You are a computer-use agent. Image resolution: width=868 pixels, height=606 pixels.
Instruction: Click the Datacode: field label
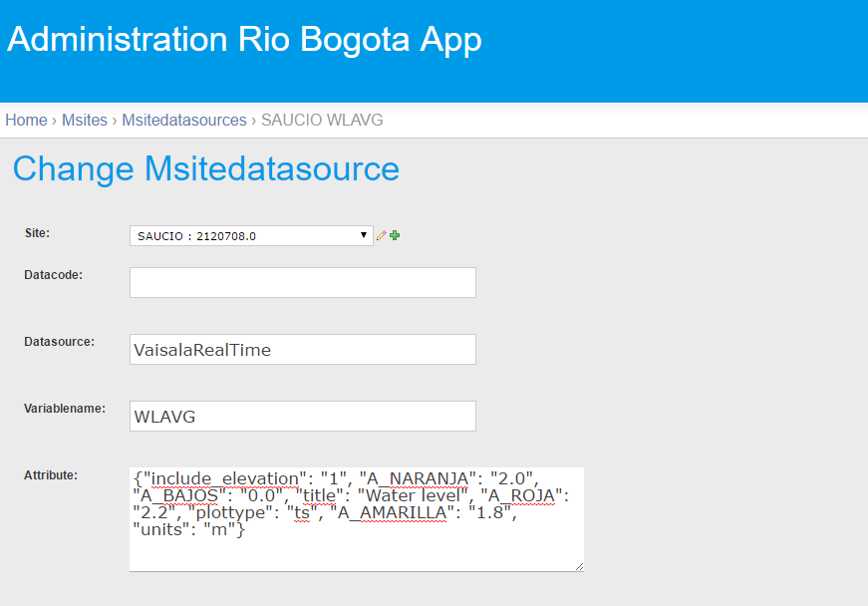[53, 275]
